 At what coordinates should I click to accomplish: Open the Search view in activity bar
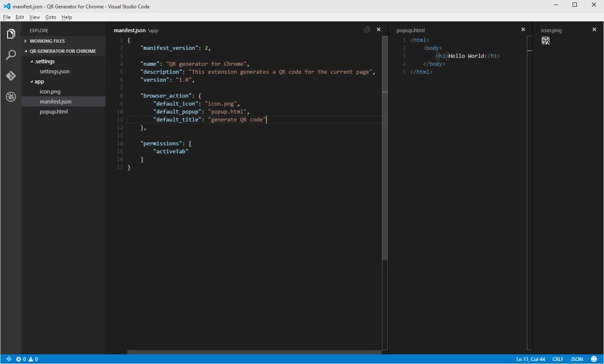coord(11,55)
